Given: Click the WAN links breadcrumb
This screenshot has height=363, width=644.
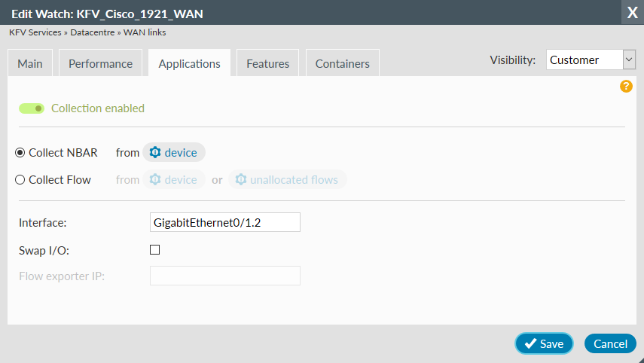Looking at the screenshot, I should 147,33.
